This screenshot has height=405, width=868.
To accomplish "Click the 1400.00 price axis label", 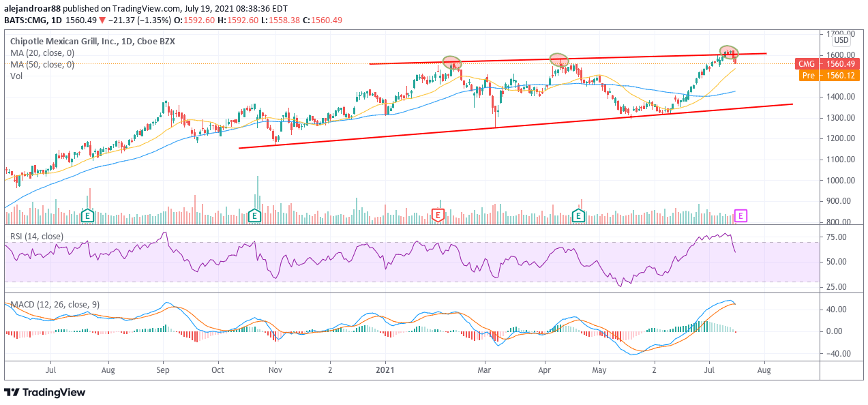I will click(841, 97).
